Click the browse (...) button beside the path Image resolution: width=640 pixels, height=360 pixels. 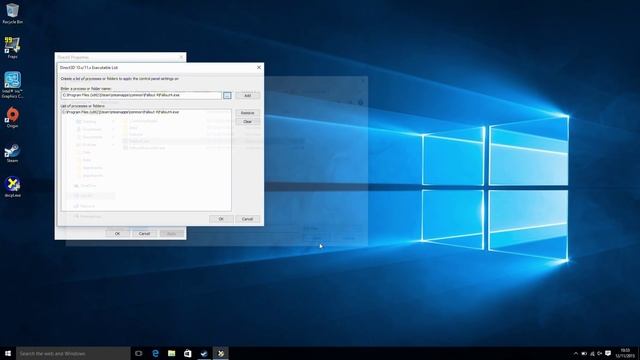[x=227, y=96]
